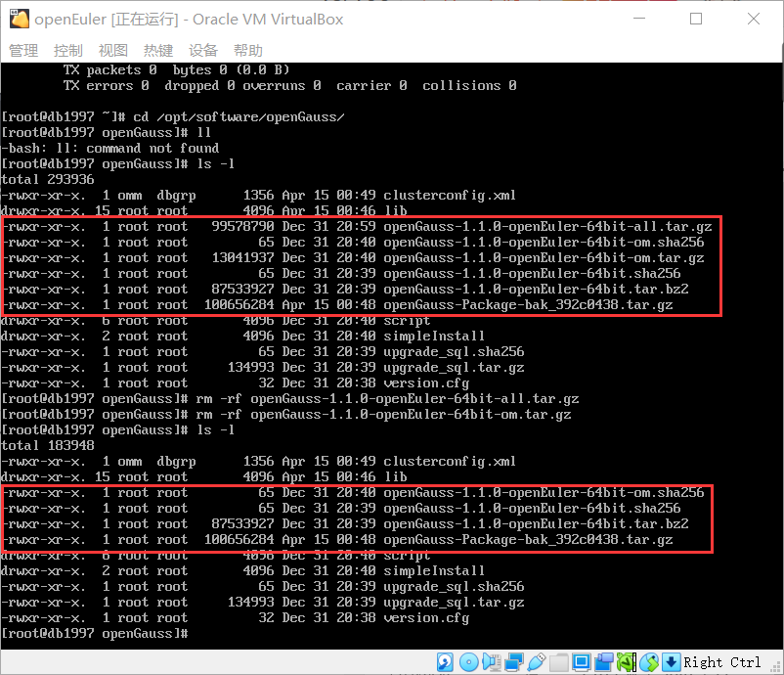Open the USB devices indicator
This screenshot has width=784, height=675.
536,662
